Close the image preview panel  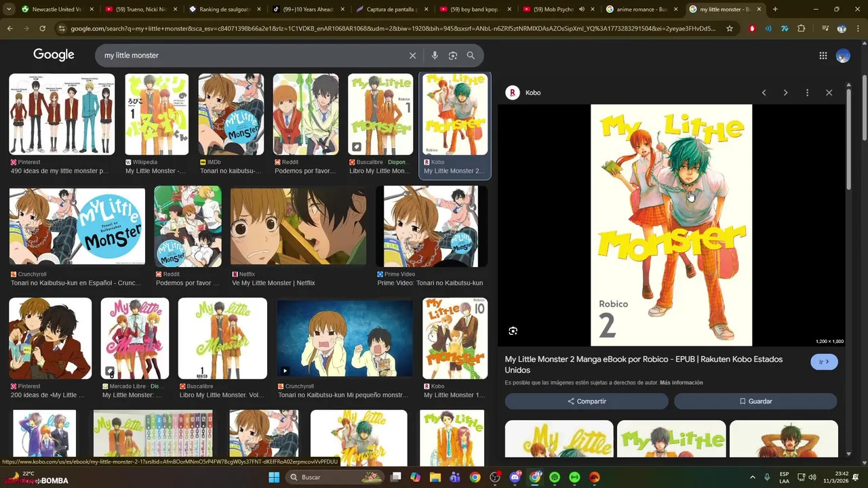point(829,93)
